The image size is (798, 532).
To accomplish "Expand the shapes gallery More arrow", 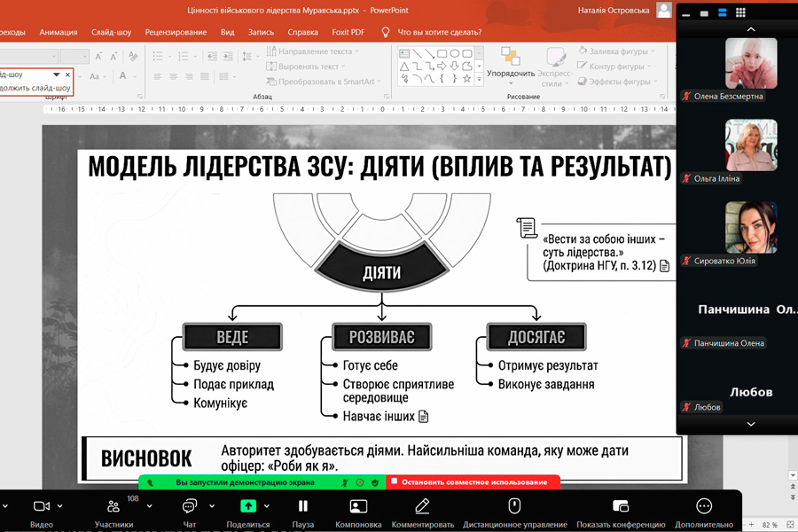I will pyautogui.click(x=479, y=79).
